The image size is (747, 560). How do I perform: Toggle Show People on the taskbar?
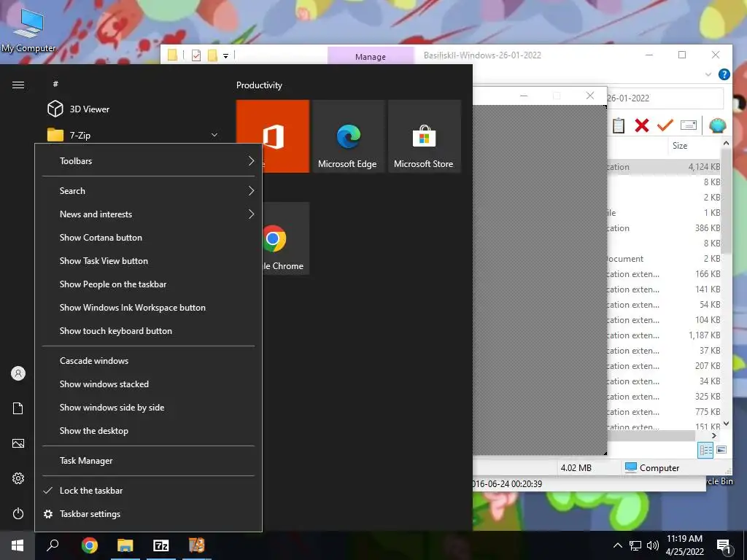click(149, 284)
